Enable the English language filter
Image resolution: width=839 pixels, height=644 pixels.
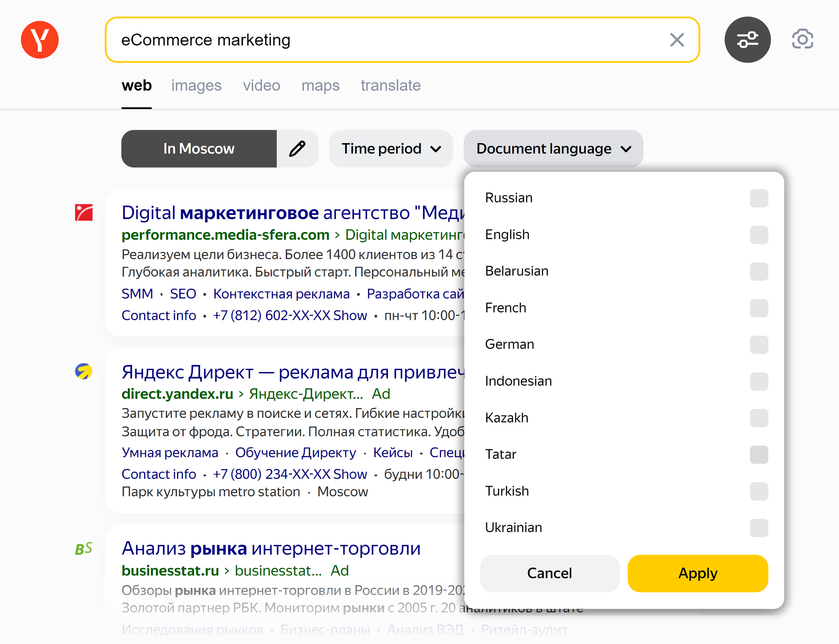pos(758,235)
